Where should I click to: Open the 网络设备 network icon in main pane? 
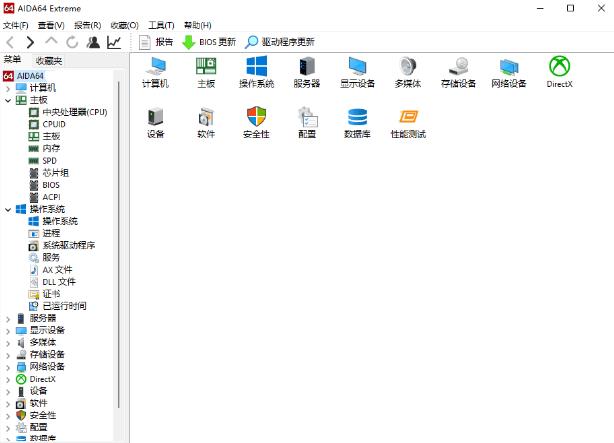(509, 72)
